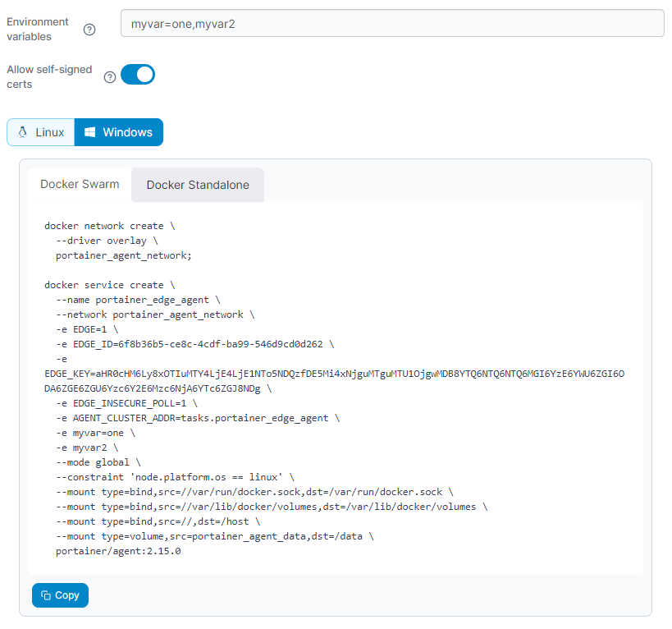Click the '--name portainer_edge_agent' line
Image resolution: width=672 pixels, height=629 pixels.
pos(138,301)
